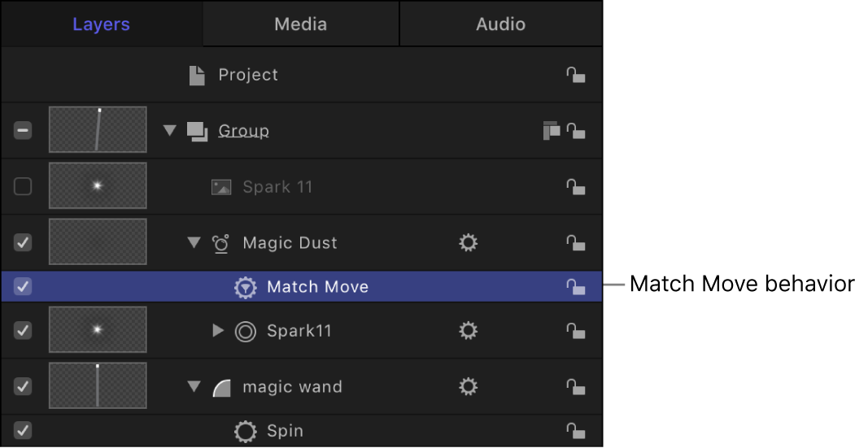Collapse the Group disclosure triangle
The height and width of the screenshot is (448, 868).
pyautogui.click(x=169, y=131)
